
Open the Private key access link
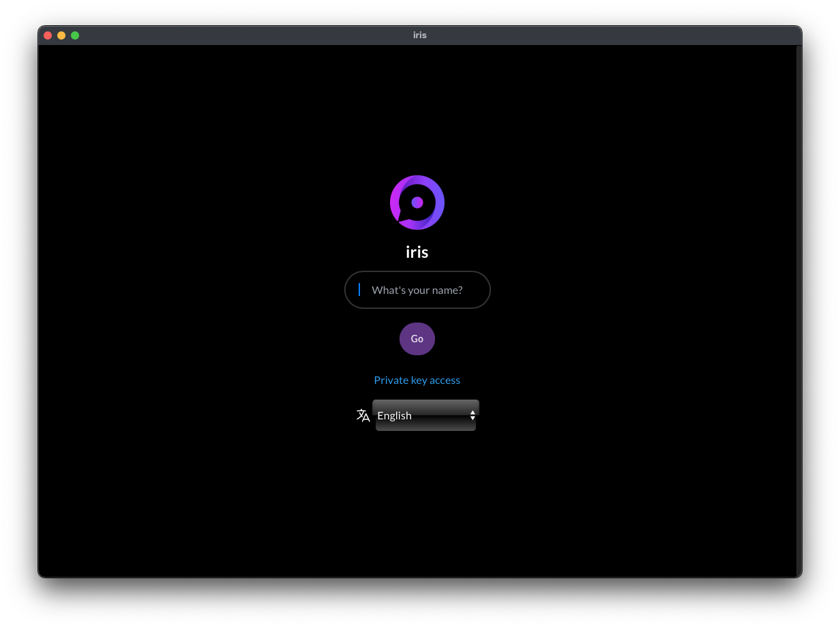[x=417, y=380]
